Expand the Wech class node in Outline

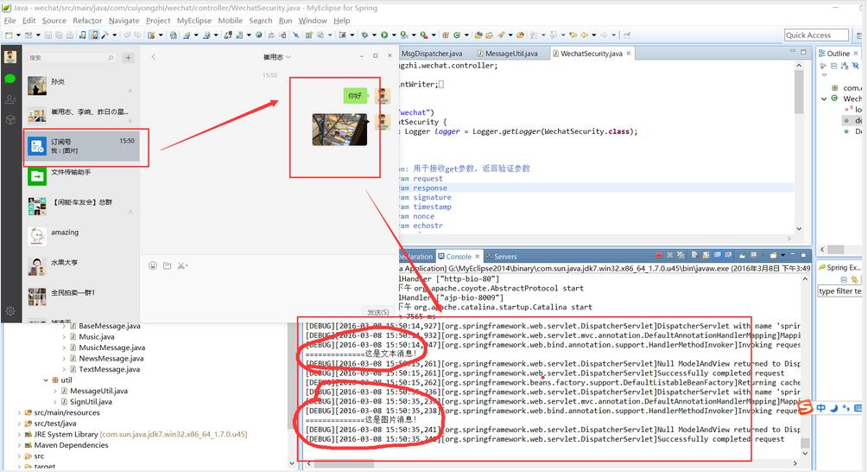(824, 99)
